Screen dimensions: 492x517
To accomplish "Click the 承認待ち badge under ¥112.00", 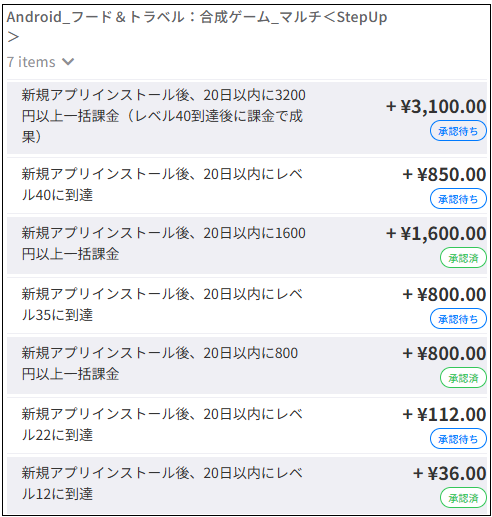I will (458, 439).
